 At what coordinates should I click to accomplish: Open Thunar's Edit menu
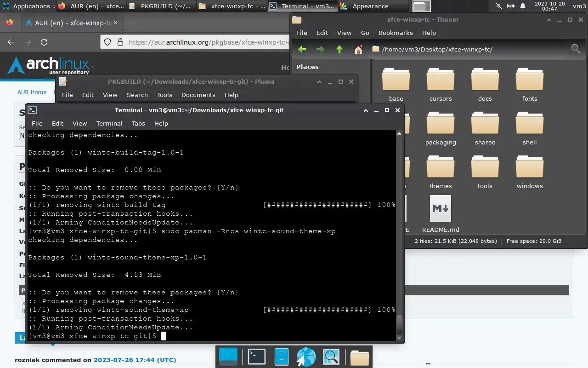(322, 33)
